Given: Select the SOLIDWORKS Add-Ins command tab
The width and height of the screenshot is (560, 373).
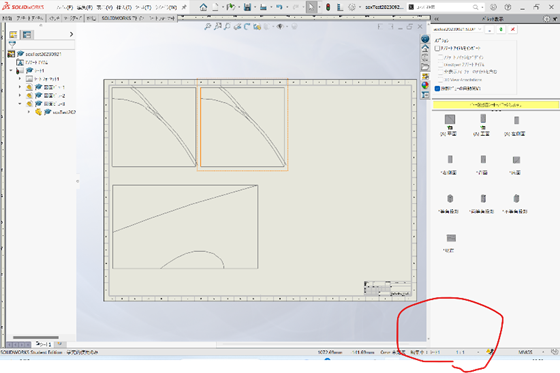Looking at the screenshot, I should [122, 18].
